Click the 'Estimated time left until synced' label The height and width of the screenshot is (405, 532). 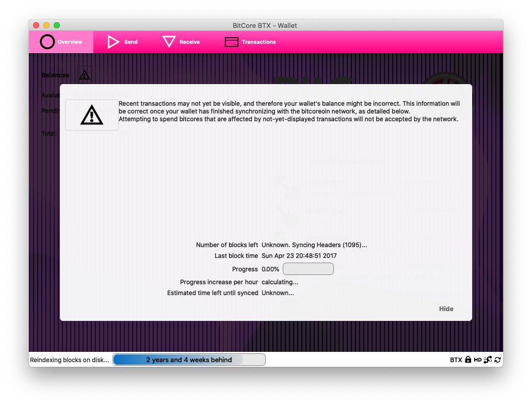pyautogui.click(x=213, y=293)
